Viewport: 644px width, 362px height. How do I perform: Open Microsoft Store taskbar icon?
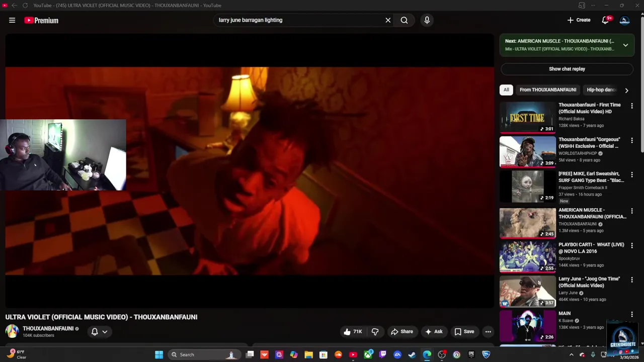point(324,354)
